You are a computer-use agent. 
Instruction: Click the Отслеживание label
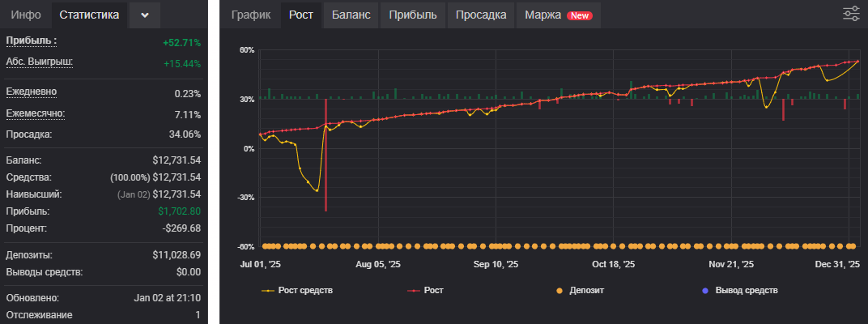(40, 315)
